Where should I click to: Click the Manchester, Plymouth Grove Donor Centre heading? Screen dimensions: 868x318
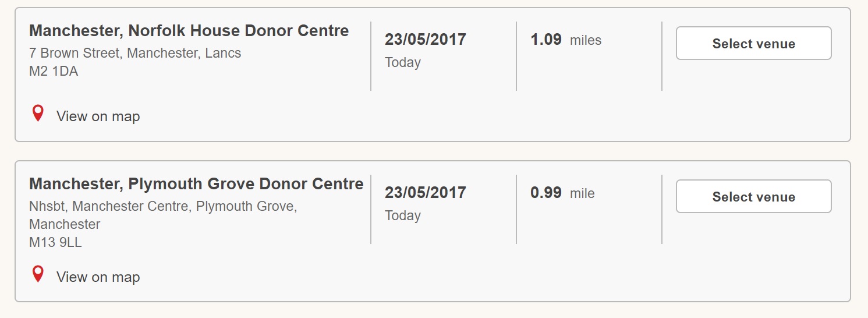pyautogui.click(x=196, y=184)
